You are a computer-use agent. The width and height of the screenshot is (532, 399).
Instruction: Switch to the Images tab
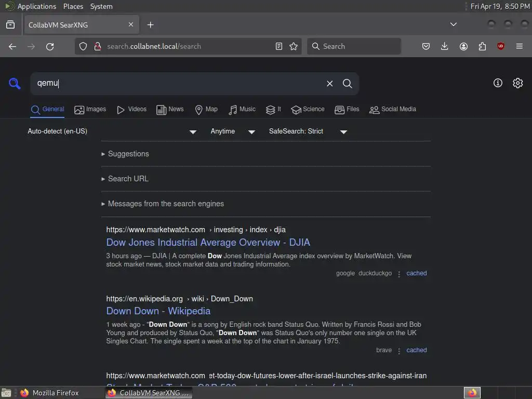pos(90,109)
